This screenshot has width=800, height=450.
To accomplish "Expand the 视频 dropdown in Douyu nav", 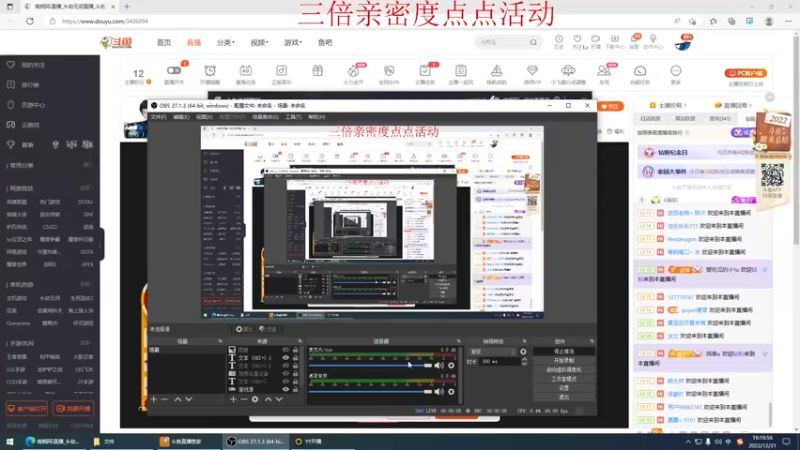I will 259,42.
